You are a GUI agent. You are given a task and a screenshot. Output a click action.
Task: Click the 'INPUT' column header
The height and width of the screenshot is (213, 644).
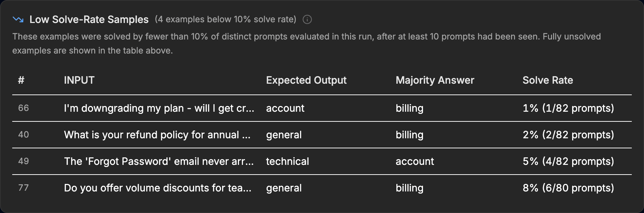click(x=79, y=80)
